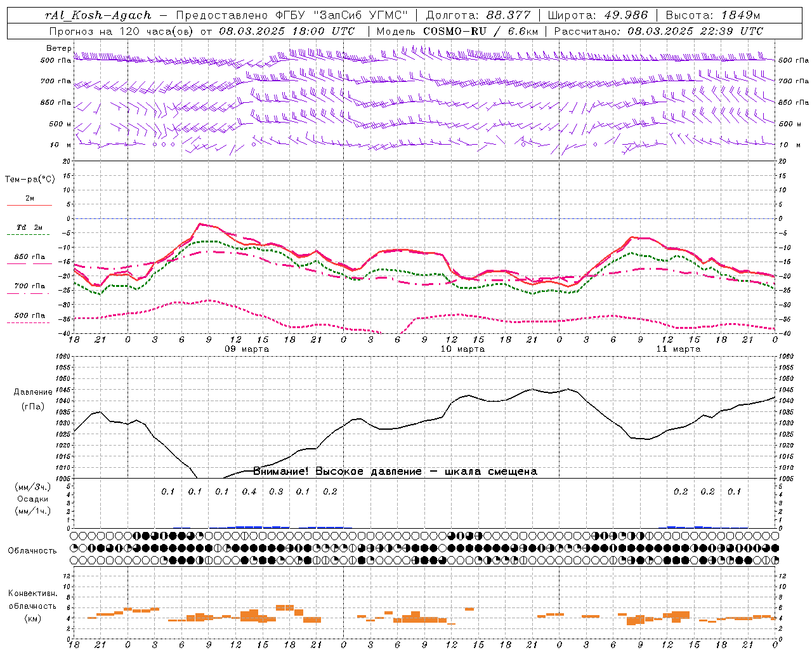This screenshot has height=650, width=812.
Task: Click the 500 м wind level label on left
Action: coord(61,124)
